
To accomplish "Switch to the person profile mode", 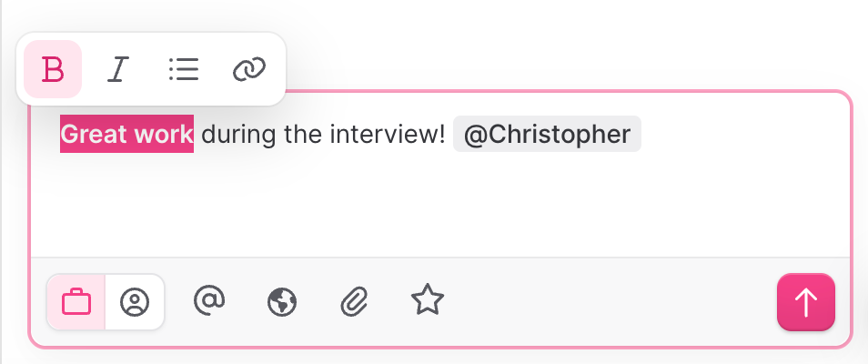I will tap(135, 301).
